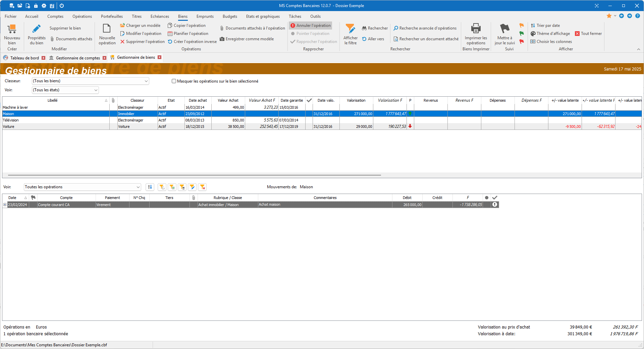
Task: Click Annuler l'opération button
Action: 311,26
